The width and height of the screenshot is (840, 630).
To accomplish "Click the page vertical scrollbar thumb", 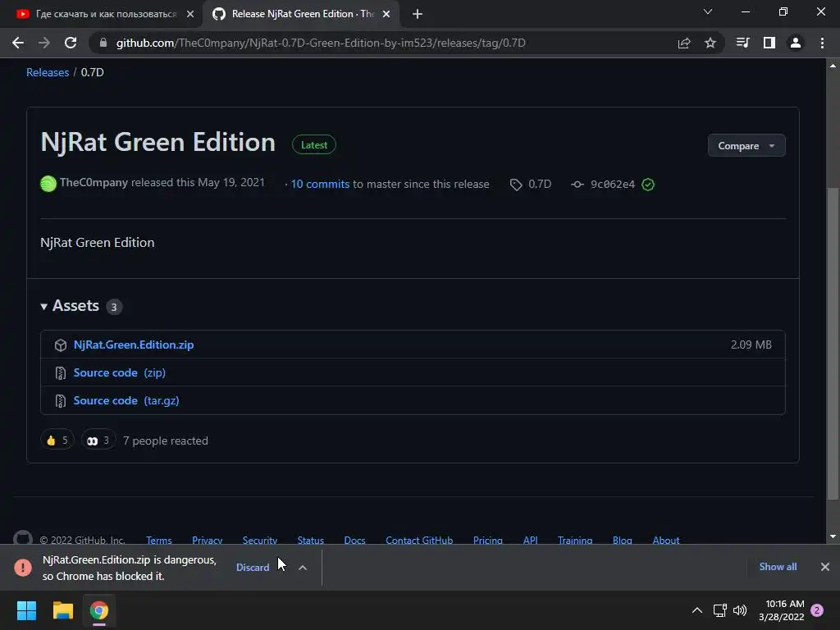I will tap(833, 343).
